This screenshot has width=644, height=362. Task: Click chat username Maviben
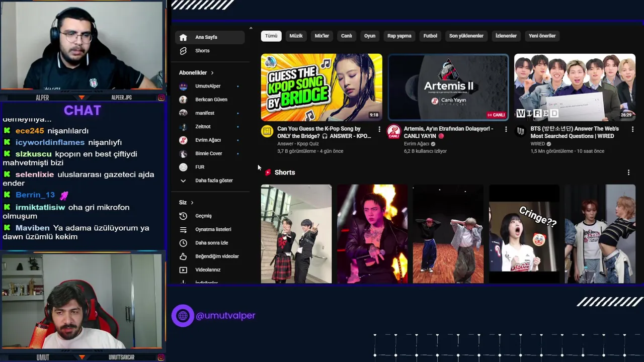[33, 228]
